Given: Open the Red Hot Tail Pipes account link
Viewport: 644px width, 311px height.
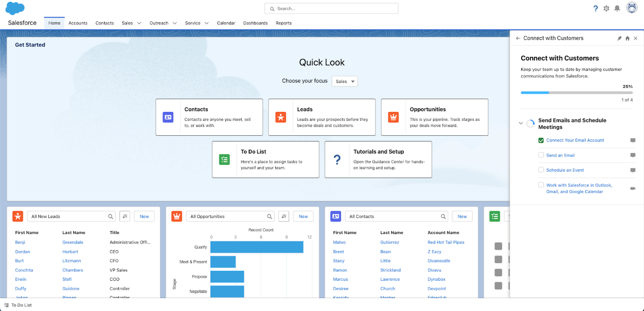Looking at the screenshot, I should click(x=446, y=242).
